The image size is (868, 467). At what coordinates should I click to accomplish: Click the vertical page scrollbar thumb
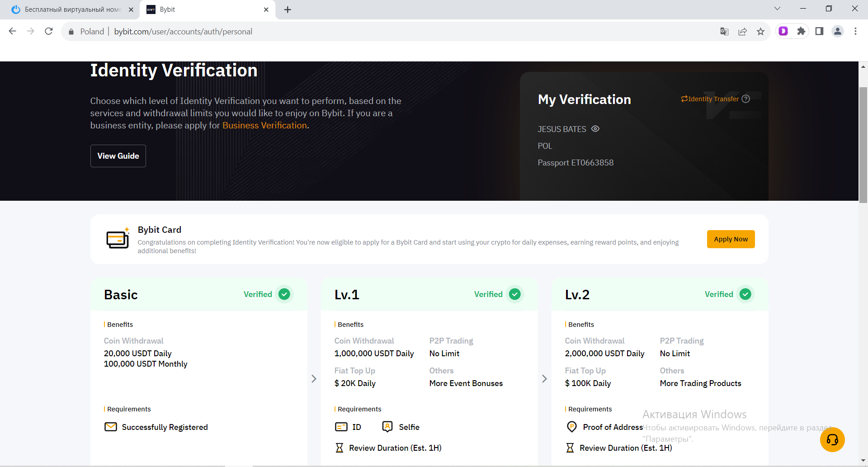(x=863, y=145)
